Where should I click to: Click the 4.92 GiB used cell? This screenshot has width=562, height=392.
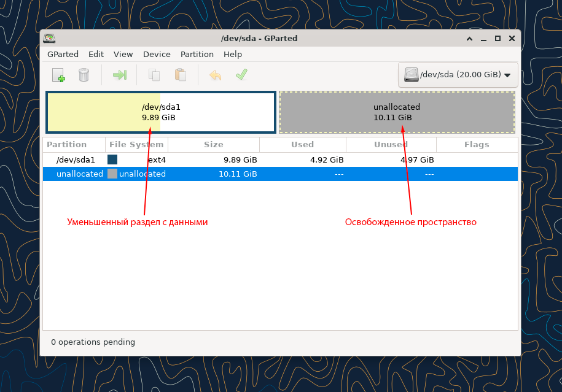(x=327, y=159)
